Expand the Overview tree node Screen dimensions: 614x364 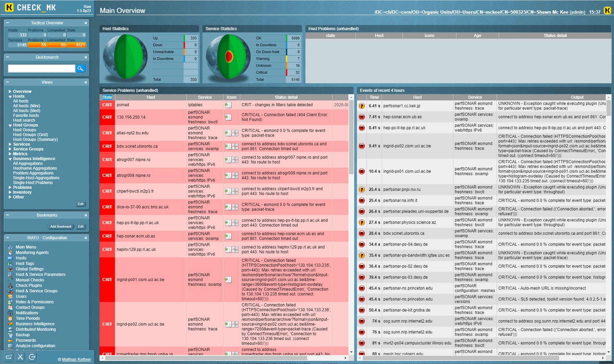pos(10,92)
